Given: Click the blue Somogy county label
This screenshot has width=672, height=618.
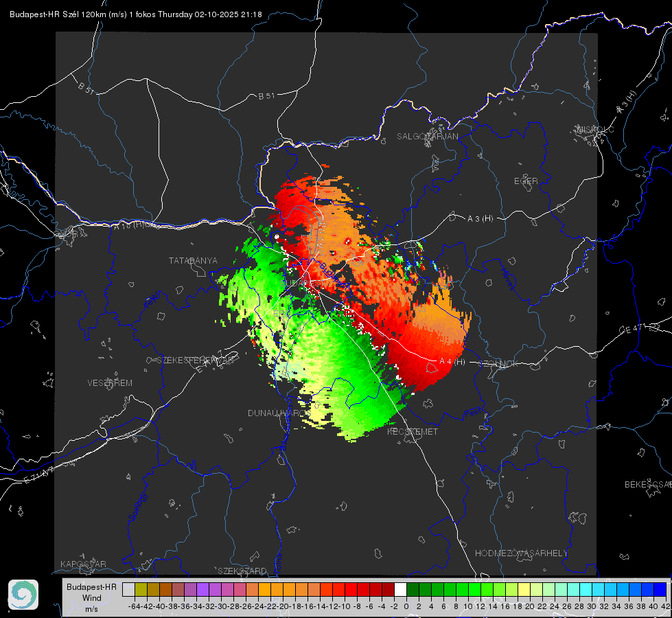Looking at the screenshot, I should click(x=137, y=507).
